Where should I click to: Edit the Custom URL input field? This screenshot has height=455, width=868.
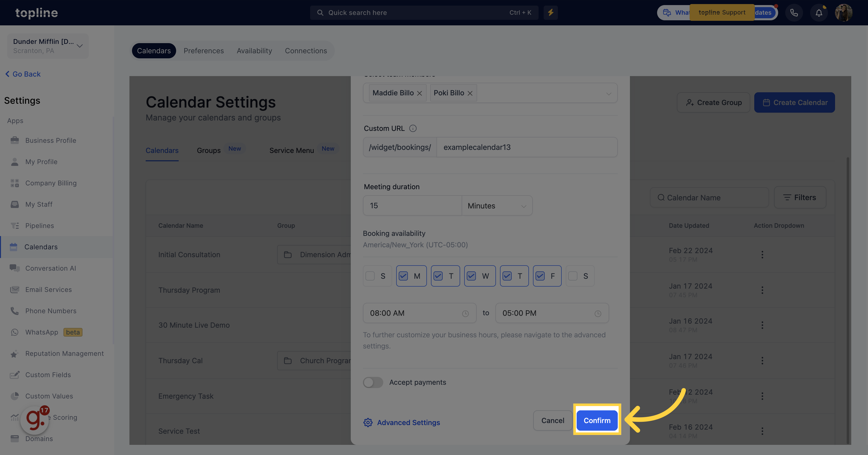click(x=526, y=147)
